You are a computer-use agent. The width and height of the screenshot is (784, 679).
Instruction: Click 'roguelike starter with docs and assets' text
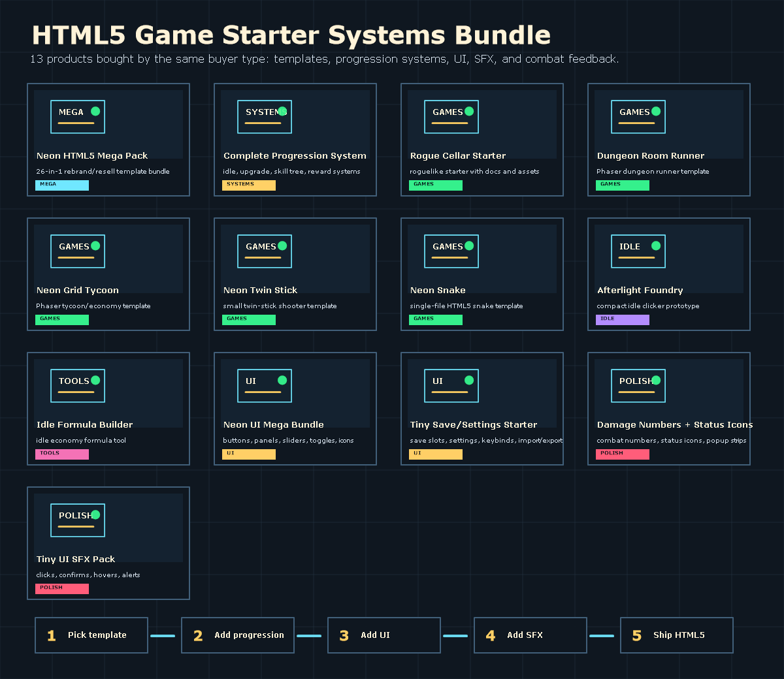pos(474,172)
